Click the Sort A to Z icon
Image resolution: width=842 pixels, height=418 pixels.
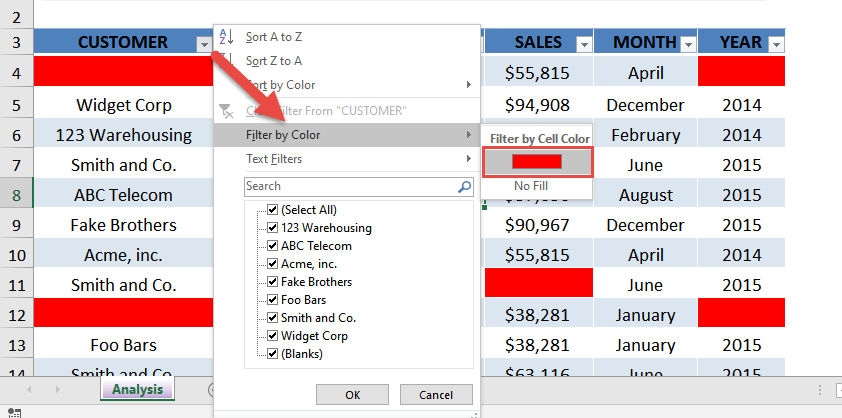[x=226, y=37]
